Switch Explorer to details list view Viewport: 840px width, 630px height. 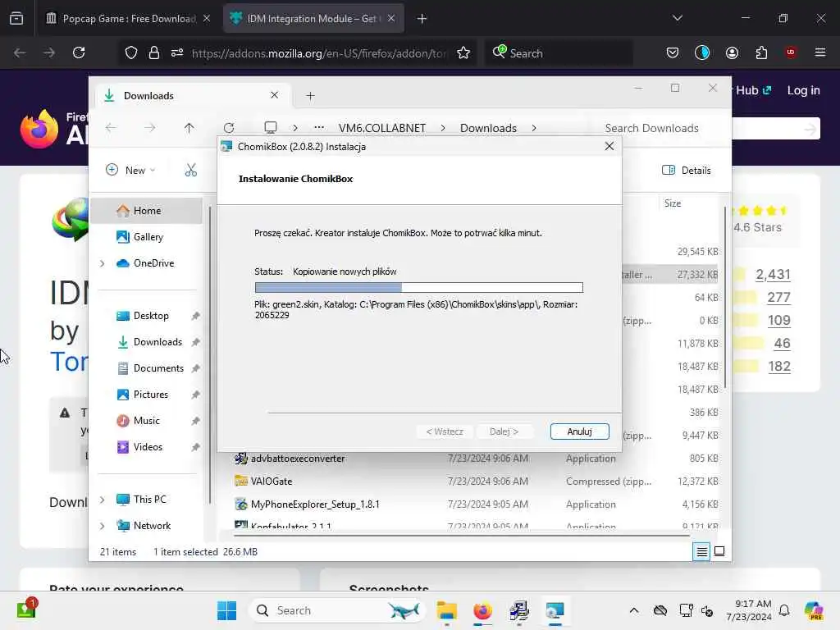click(702, 551)
